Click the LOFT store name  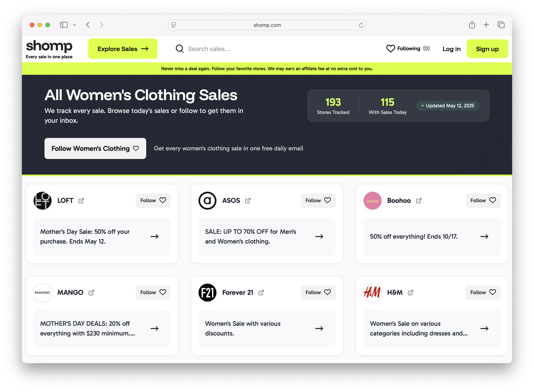click(65, 201)
